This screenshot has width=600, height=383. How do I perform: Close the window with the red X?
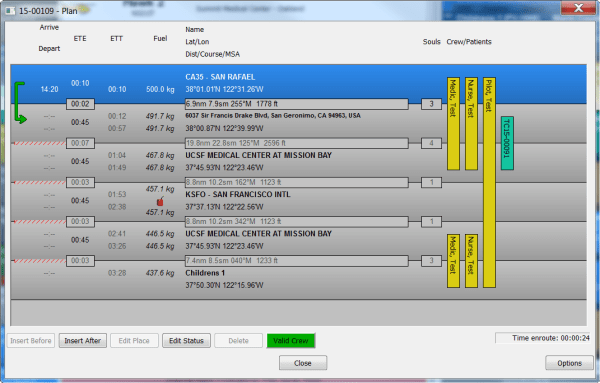578,8
